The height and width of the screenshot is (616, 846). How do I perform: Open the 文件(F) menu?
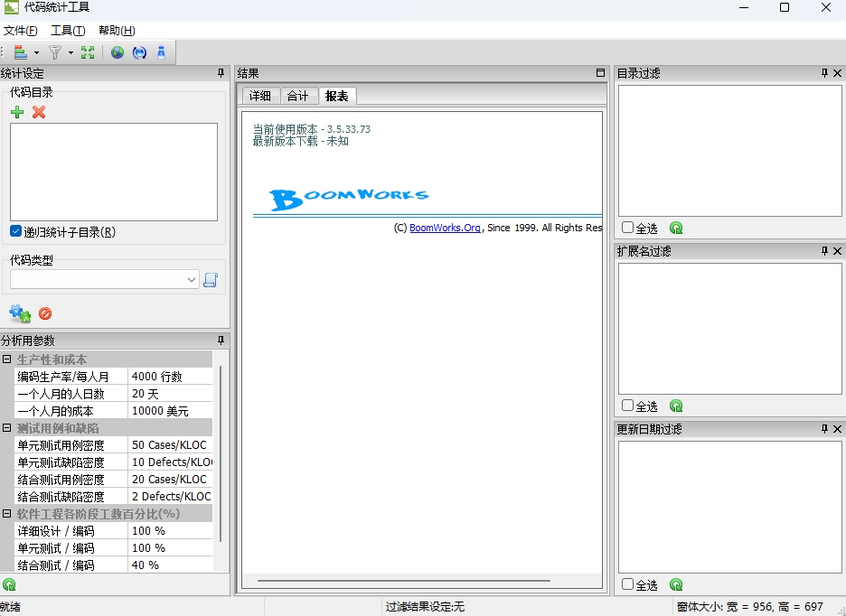[21, 31]
